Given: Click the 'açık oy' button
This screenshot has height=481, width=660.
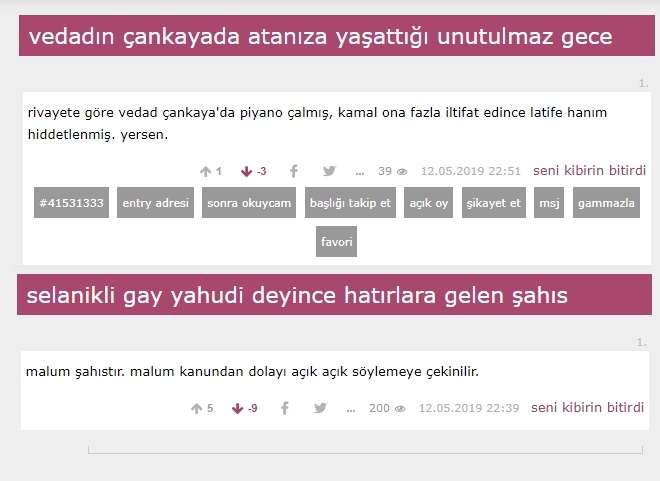Looking at the screenshot, I should point(428,203).
